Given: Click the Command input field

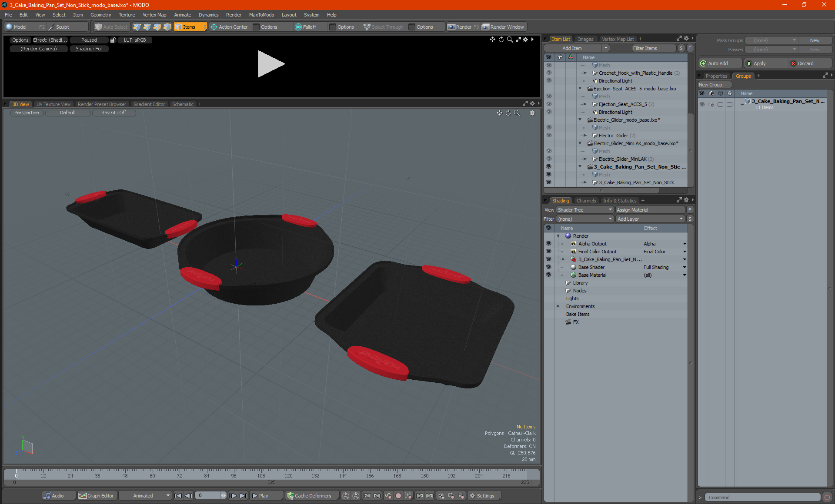Looking at the screenshot, I should pos(763,497).
